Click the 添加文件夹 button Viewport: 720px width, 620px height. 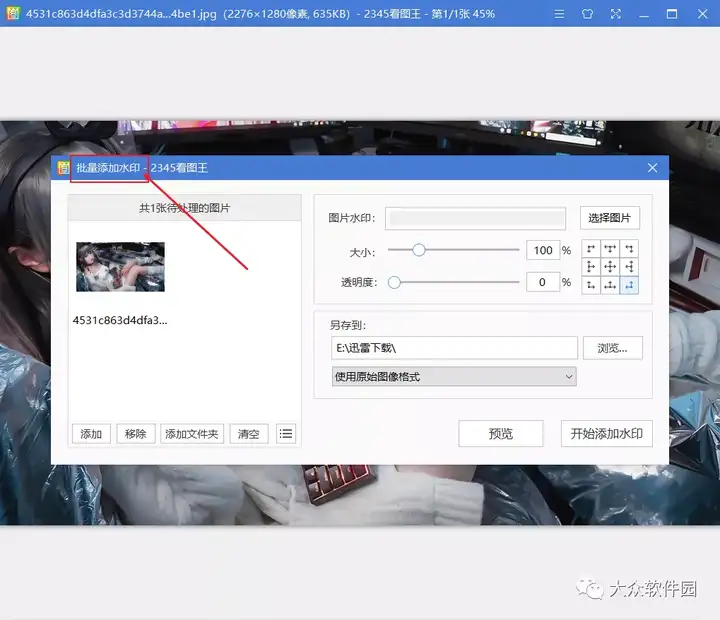click(192, 434)
